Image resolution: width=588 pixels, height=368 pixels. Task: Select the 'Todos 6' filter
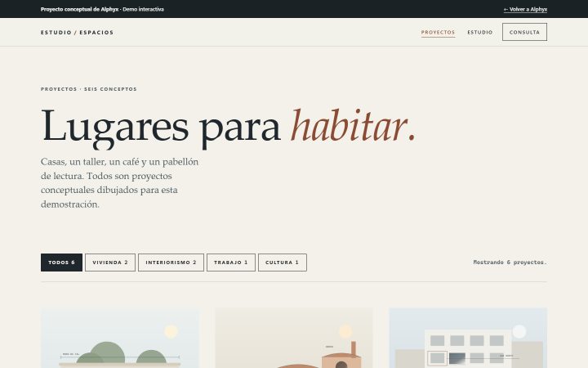[x=61, y=263]
